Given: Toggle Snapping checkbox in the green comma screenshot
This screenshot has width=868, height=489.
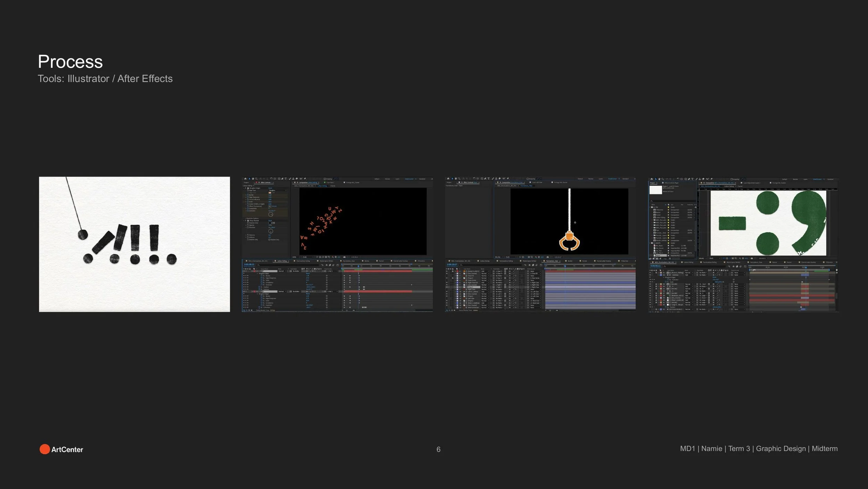Looking at the screenshot, I should [732, 179].
